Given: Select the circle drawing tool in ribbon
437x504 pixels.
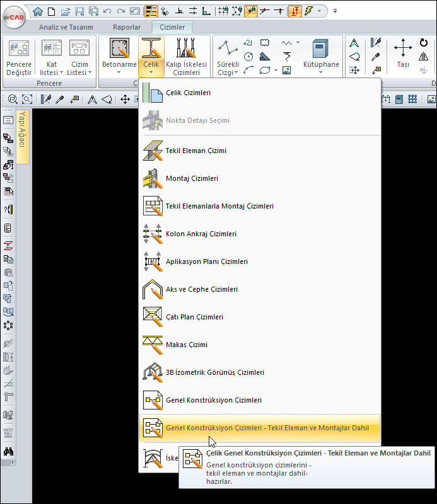Looking at the screenshot, I should point(248,57).
